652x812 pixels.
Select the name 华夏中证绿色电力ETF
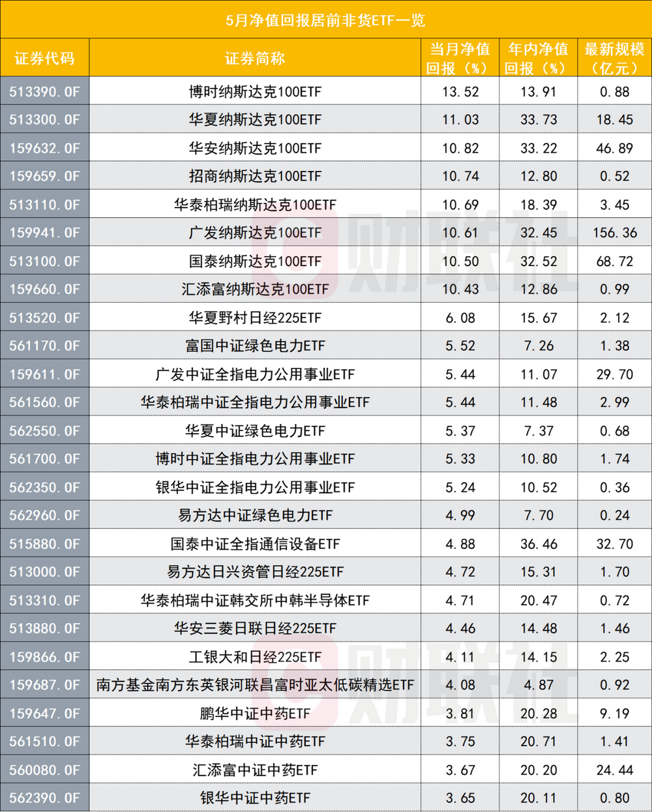pyautogui.click(x=255, y=431)
